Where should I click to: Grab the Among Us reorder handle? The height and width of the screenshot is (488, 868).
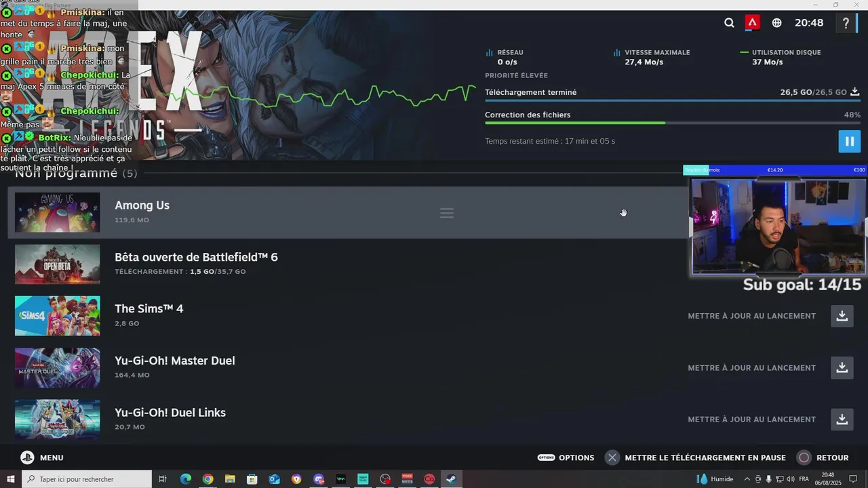(446, 213)
